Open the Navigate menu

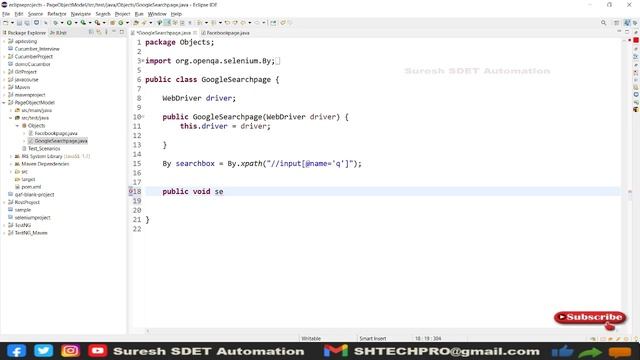pos(81,14)
